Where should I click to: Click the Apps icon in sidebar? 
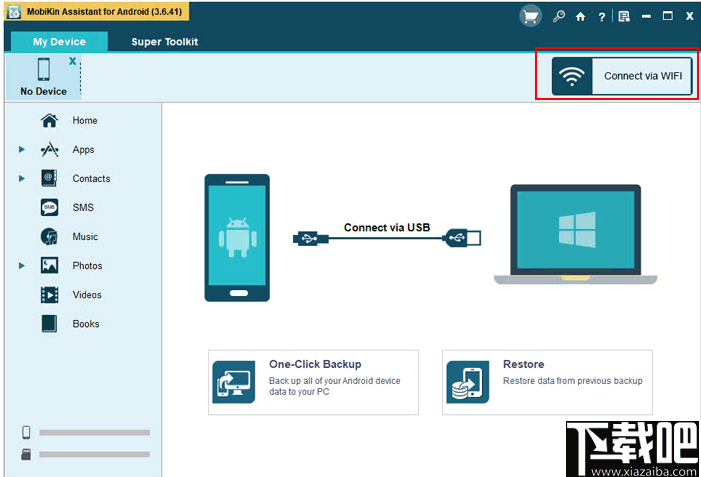click(x=49, y=149)
